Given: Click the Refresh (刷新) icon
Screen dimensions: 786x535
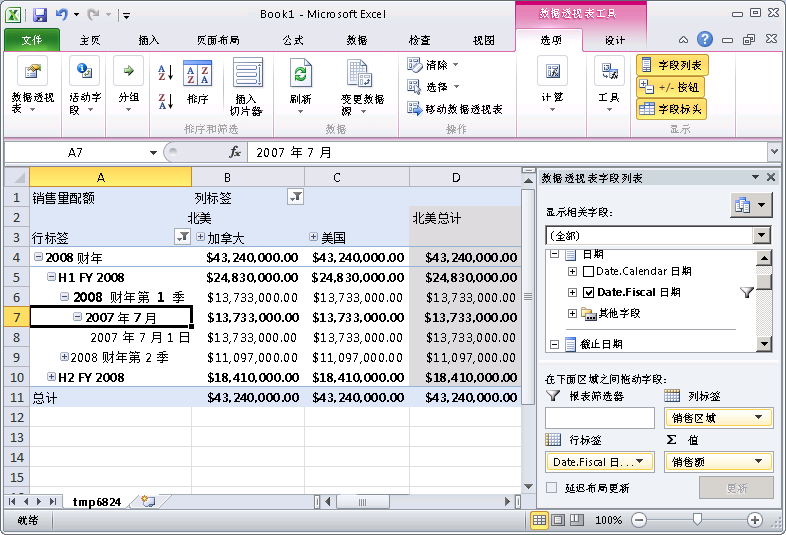Looking at the screenshot, I should click(x=301, y=73).
